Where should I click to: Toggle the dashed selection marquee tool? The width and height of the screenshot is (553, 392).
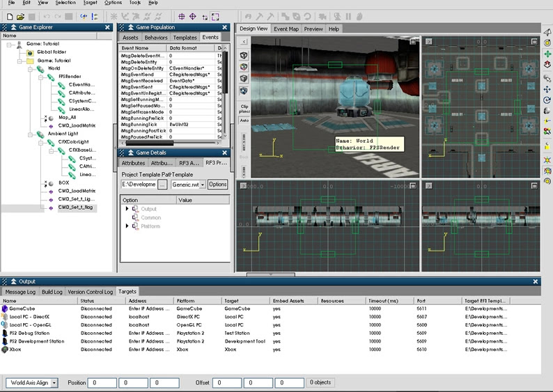[216, 16]
